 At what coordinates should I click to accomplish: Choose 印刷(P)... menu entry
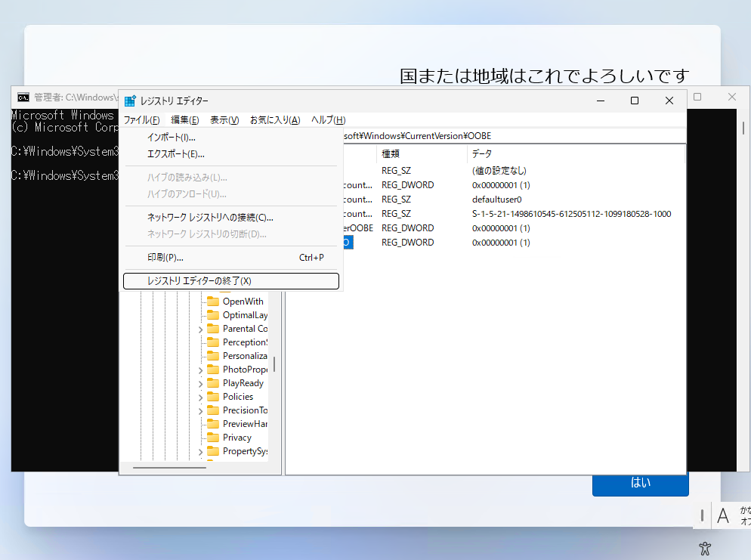pos(231,258)
